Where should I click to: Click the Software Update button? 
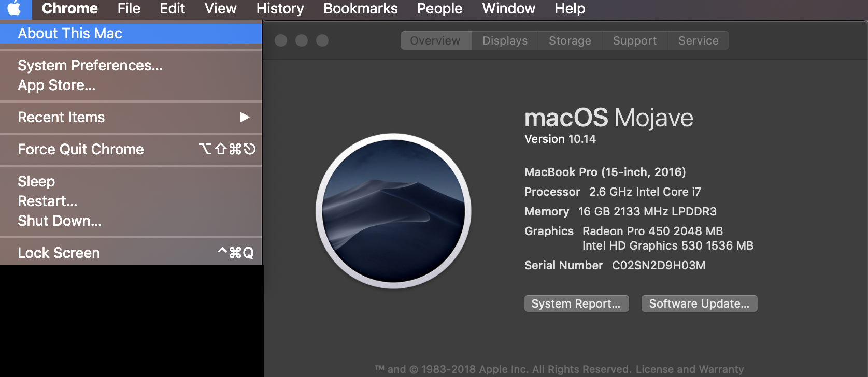[699, 304]
